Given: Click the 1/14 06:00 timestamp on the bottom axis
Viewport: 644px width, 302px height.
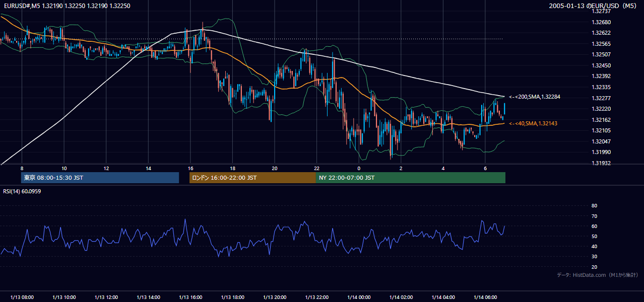Looking at the screenshot, I should click(x=485, y=297).
